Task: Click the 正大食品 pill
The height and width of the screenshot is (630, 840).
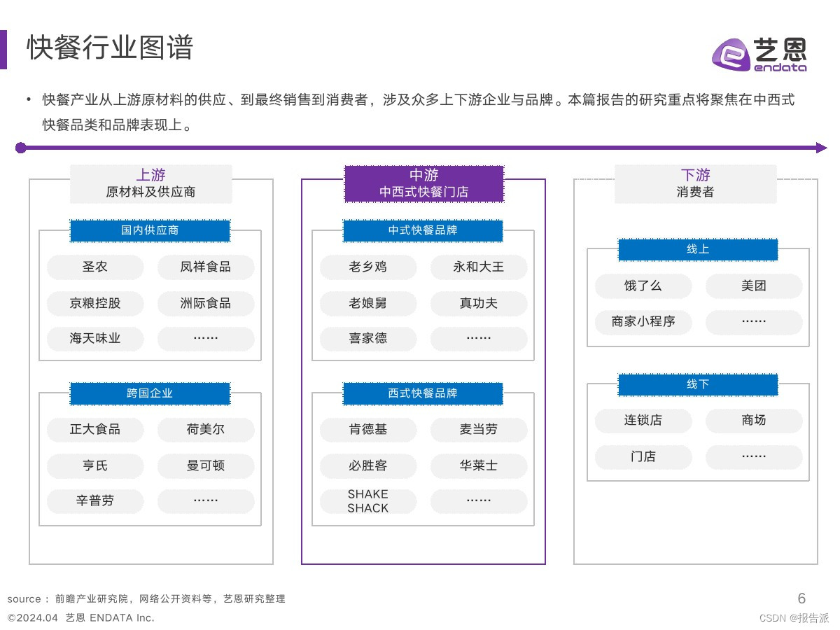Action: (x=95, y=430)
